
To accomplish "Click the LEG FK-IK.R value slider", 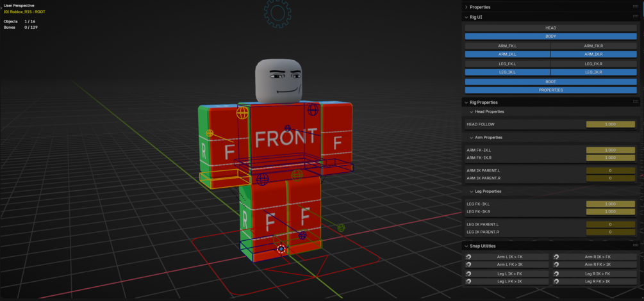I will pyautogui.click(x=610, y=211).
